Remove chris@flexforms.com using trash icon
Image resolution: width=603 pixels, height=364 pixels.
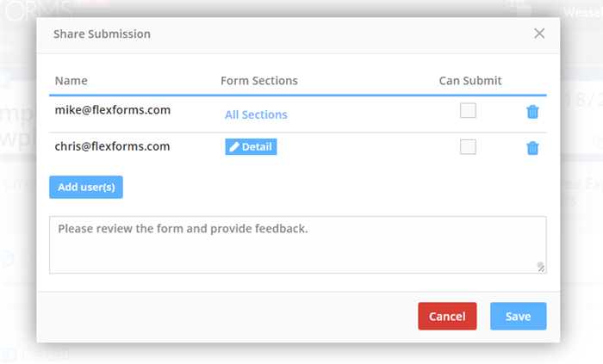pyautogui.click(x=532, y=148)
